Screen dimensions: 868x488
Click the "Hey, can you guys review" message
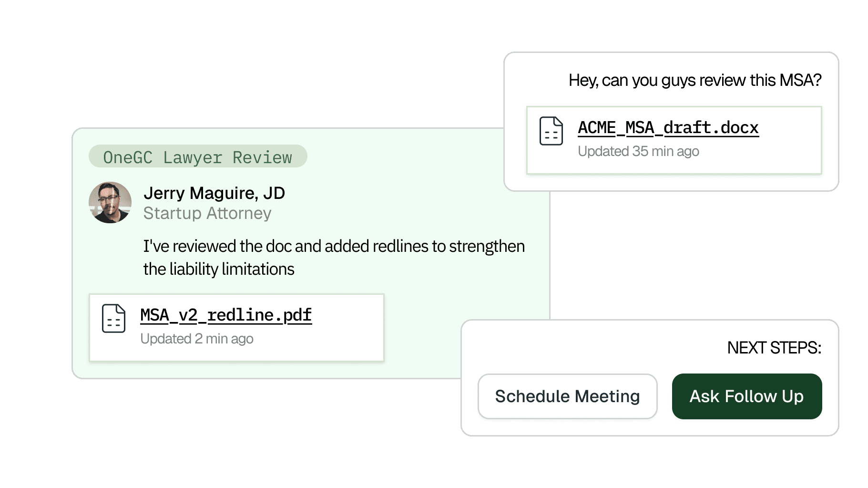tap(694, 80)
